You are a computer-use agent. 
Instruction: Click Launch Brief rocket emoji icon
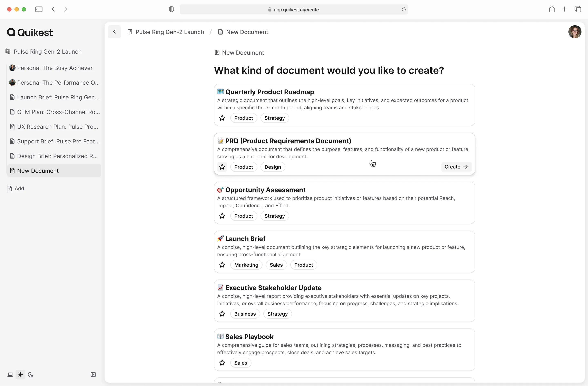point(220,239)
